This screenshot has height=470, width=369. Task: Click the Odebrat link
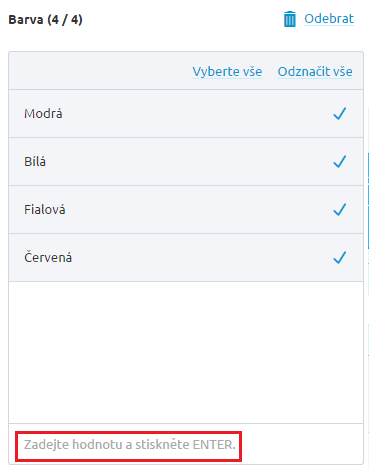329,19
